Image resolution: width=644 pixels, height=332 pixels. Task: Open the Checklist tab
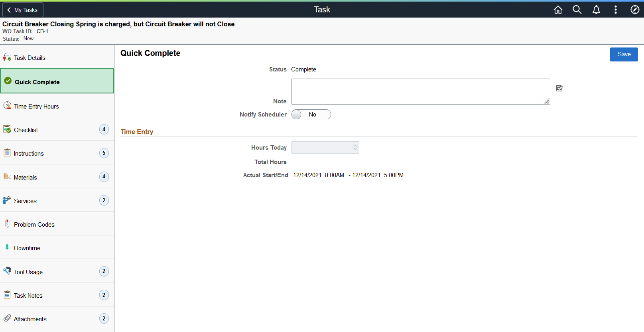tap(57, 129)
